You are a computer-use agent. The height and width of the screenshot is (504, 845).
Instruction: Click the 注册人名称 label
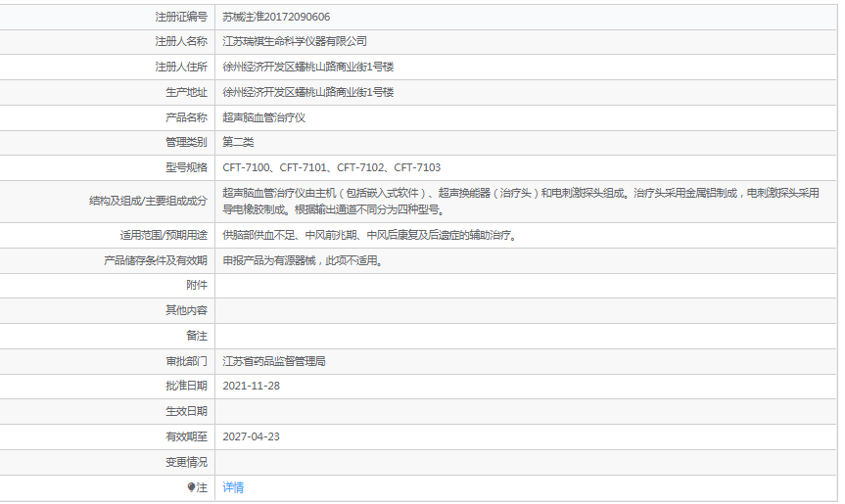point(181,41)
